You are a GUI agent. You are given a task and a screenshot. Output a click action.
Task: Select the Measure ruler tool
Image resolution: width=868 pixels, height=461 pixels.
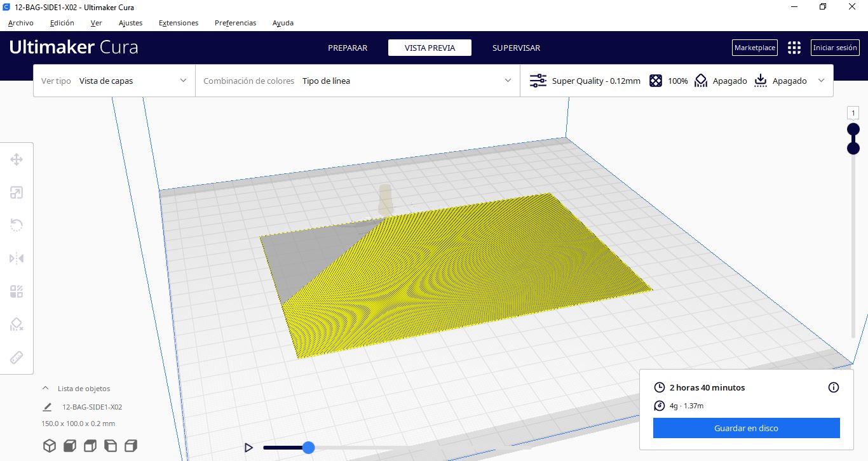point(17,357)
